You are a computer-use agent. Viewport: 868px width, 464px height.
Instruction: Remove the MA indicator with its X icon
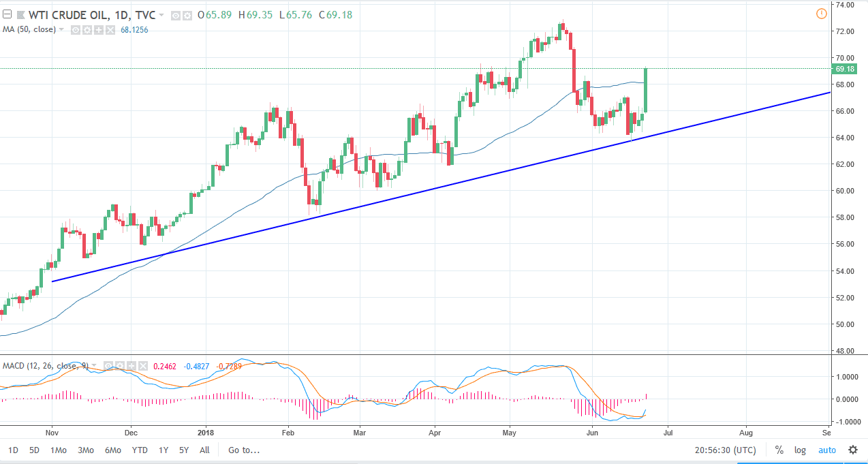(x=110, y=29)
